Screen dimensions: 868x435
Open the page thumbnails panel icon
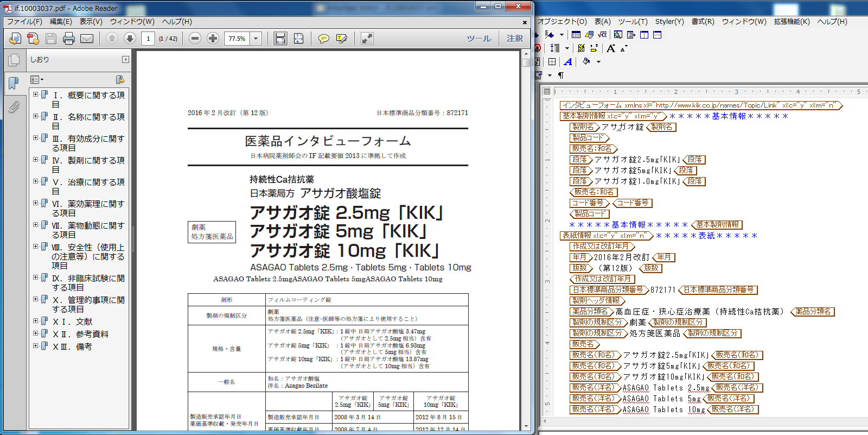coord(15,60)
